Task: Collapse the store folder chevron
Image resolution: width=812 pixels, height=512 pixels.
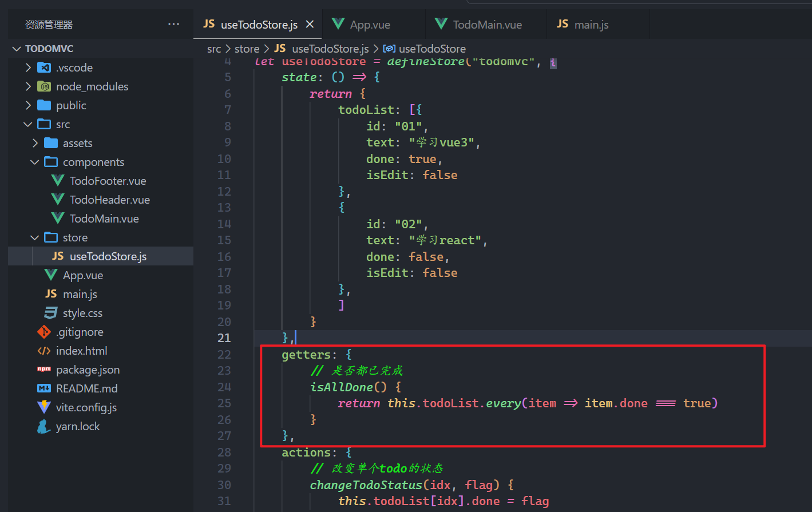Action: click(x=35, y=237)
